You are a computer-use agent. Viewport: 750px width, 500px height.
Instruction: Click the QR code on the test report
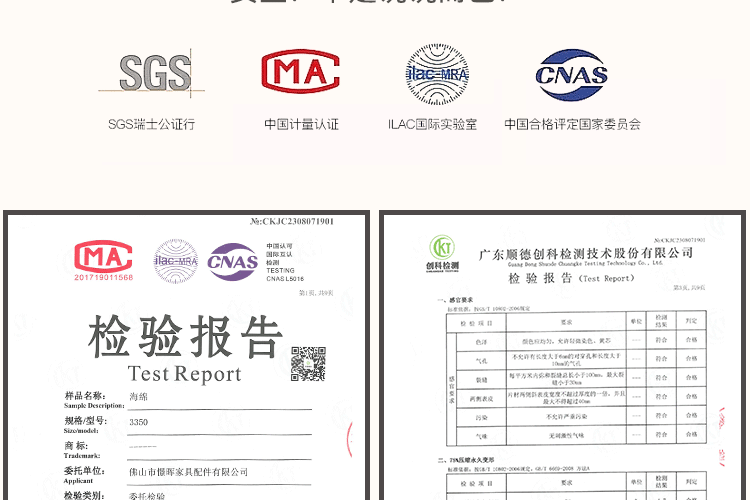coord(309,364)
